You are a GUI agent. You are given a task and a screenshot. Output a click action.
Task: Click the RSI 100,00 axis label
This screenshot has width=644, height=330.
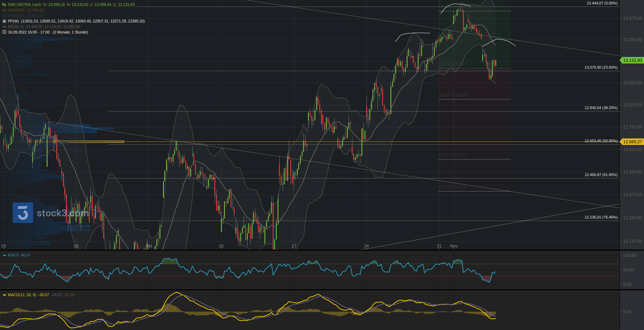pos(630,255)
